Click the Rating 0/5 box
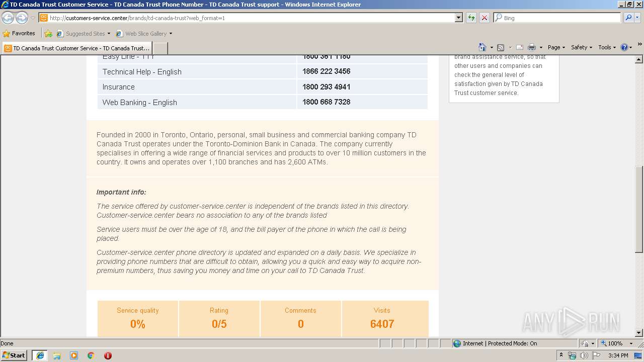This screenshot has height=362, width=644. [219, 319]
